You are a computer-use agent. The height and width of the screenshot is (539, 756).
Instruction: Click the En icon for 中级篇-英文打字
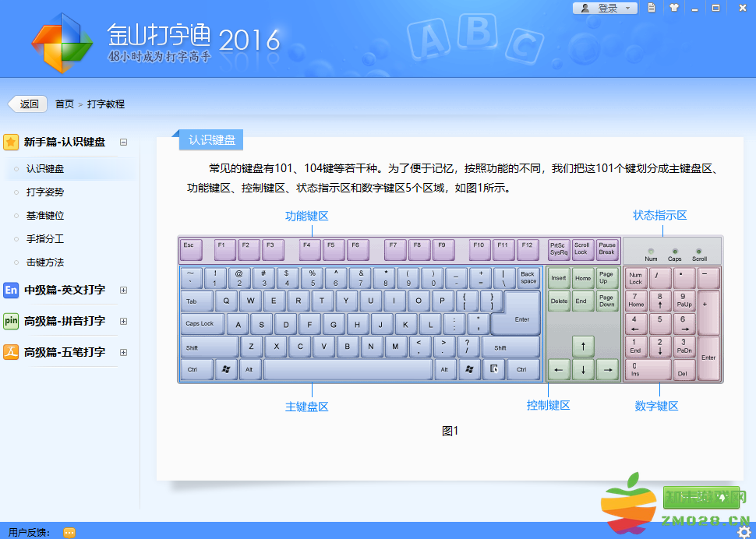pos(11,290)
